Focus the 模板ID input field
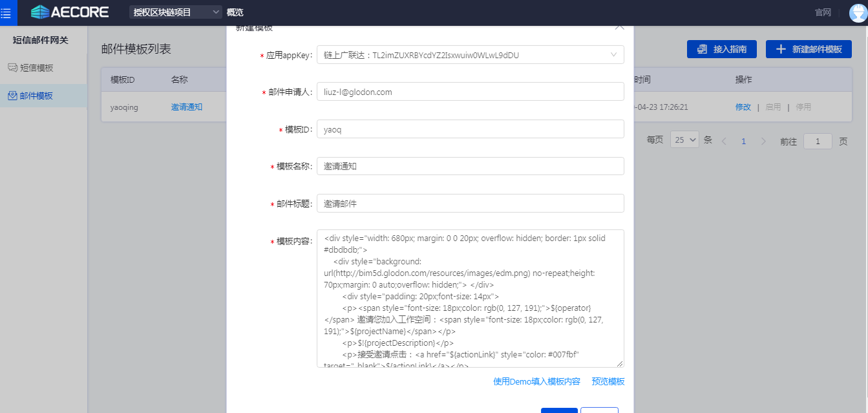This screenshot has height=413, width=868. pos(470,129)
